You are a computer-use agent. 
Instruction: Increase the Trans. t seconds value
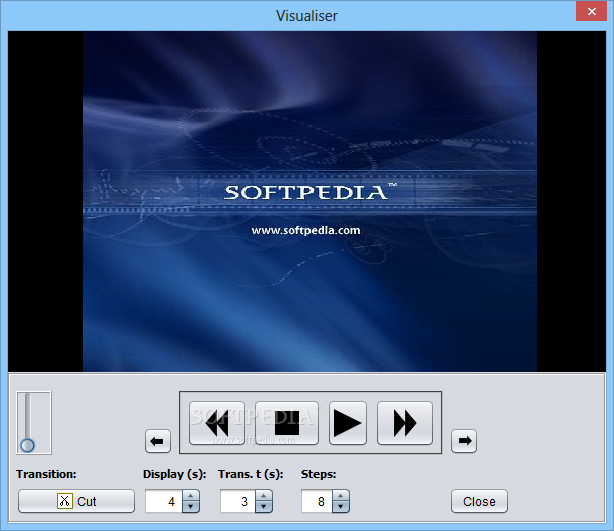tap(264, 496)
